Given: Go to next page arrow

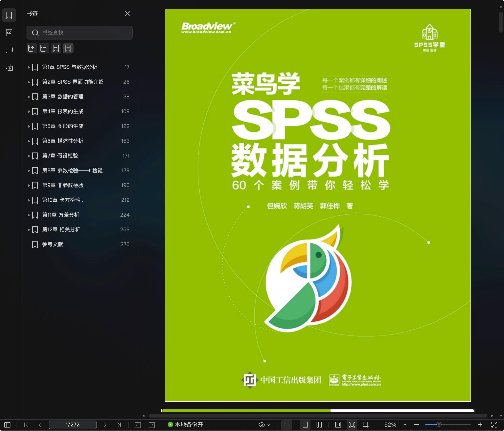Looking at the screenshot, I should pyautogui.click(x=105, y=425).
